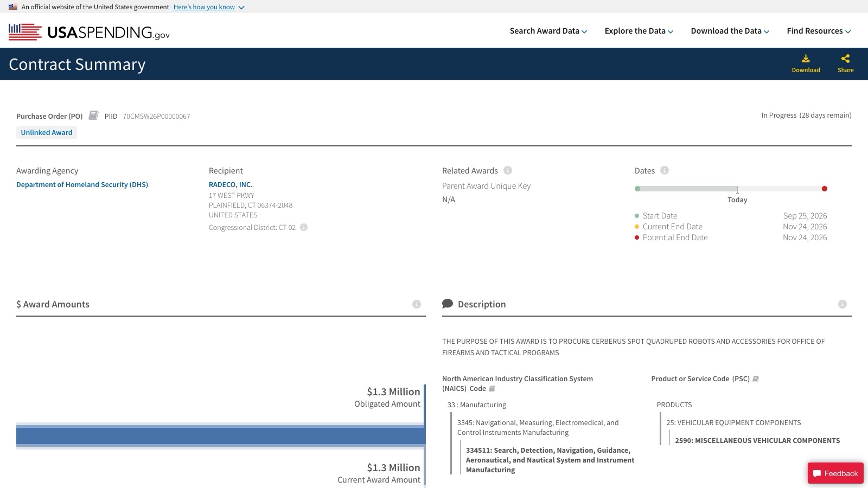This screenshot has width=868, height=488.
Task: Click '2590: MISCELLANEOUS VEHICULAR COMPONENTS' text
Action: coord(757,440)
